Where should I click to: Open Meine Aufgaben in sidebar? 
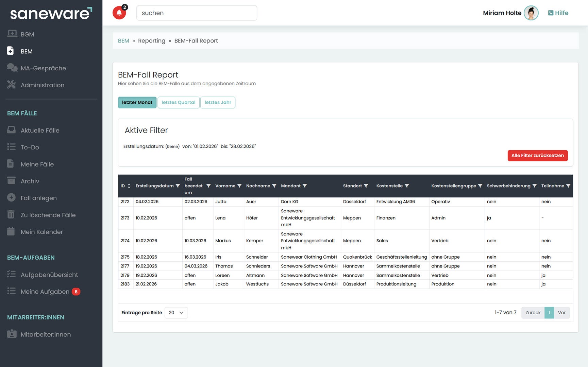[x=45, y=292]
